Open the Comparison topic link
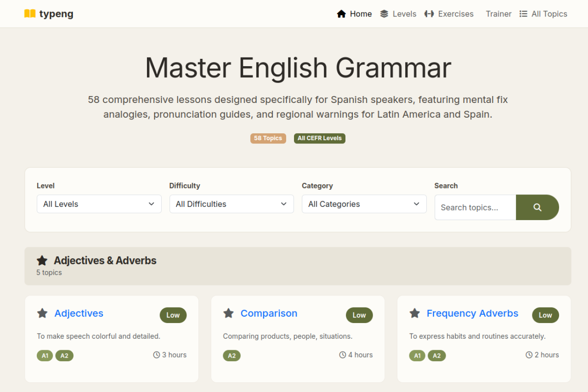 coord(269,313)
